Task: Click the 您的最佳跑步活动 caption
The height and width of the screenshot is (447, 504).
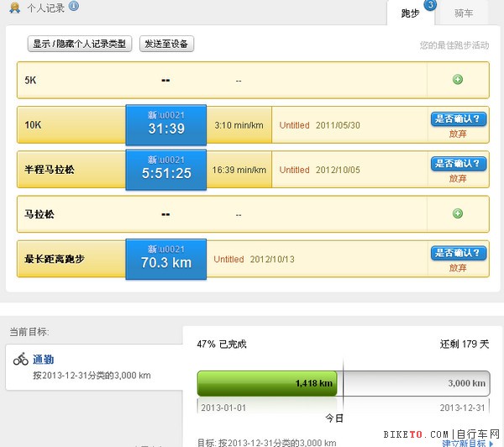Action: click(454, 45)
